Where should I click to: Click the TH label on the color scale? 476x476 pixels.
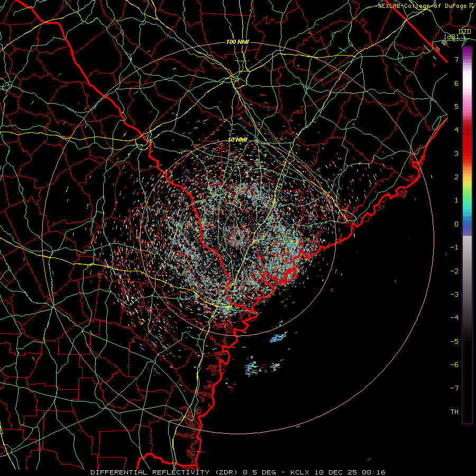(x=454, y=412)
